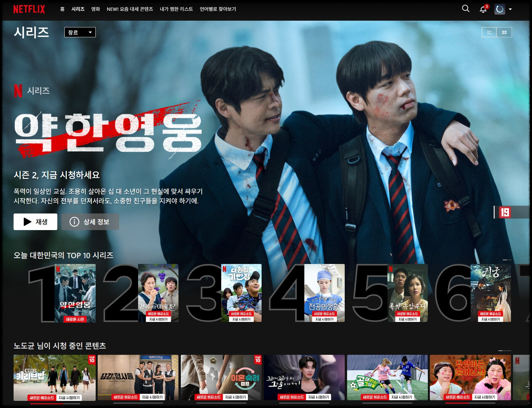Open 내가 찜한 리스트 menu

tap(176, 9)
